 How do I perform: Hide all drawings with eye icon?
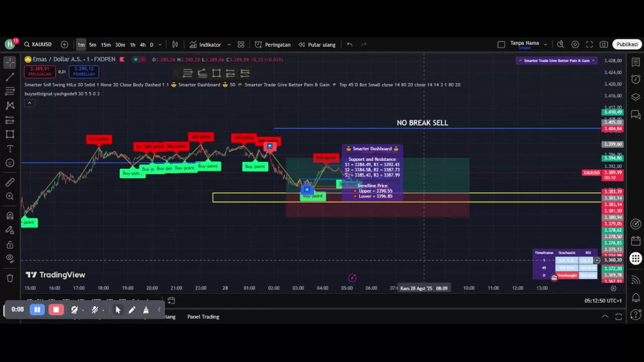point(10,258)
